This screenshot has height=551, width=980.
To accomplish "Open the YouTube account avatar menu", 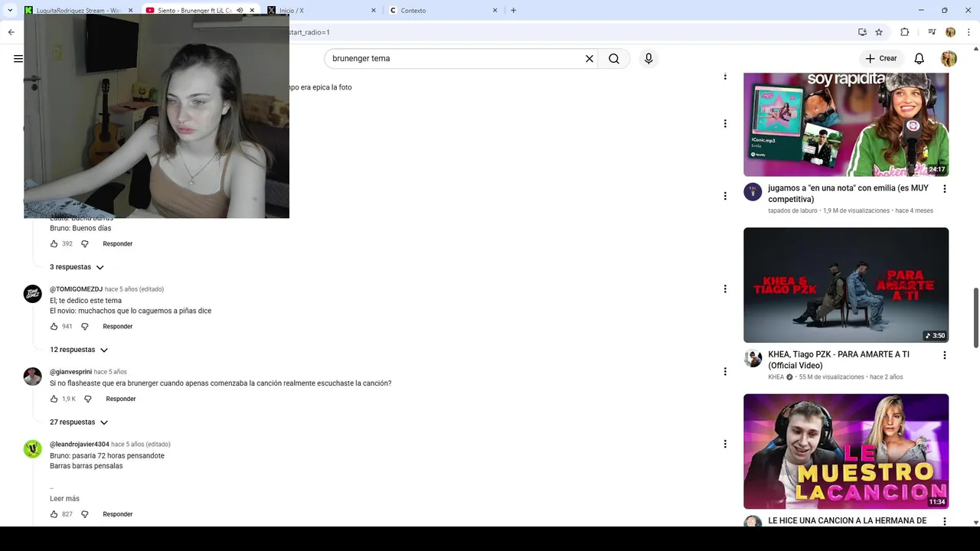I will [x=949, y=58].
